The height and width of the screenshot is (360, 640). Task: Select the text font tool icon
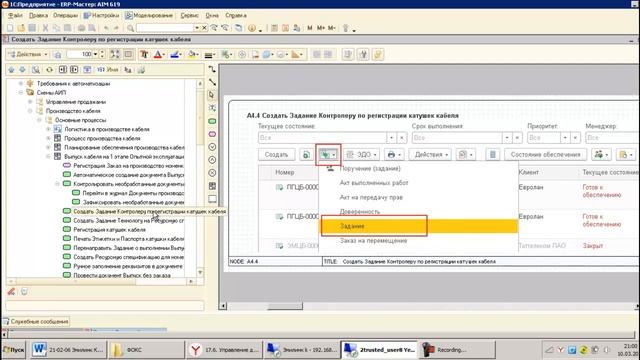tap(144, 54)
